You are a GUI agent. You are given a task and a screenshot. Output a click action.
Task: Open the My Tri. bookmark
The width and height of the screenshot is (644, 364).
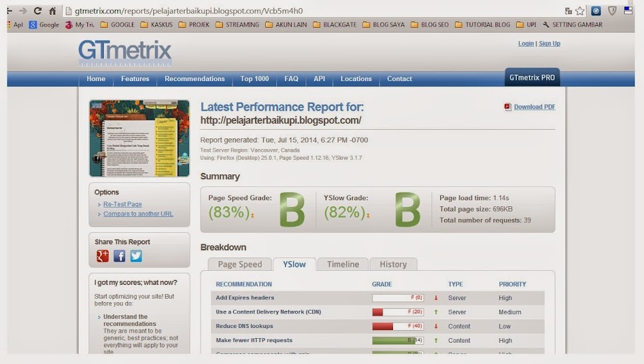pyautogui.click(x=80, y=25)
